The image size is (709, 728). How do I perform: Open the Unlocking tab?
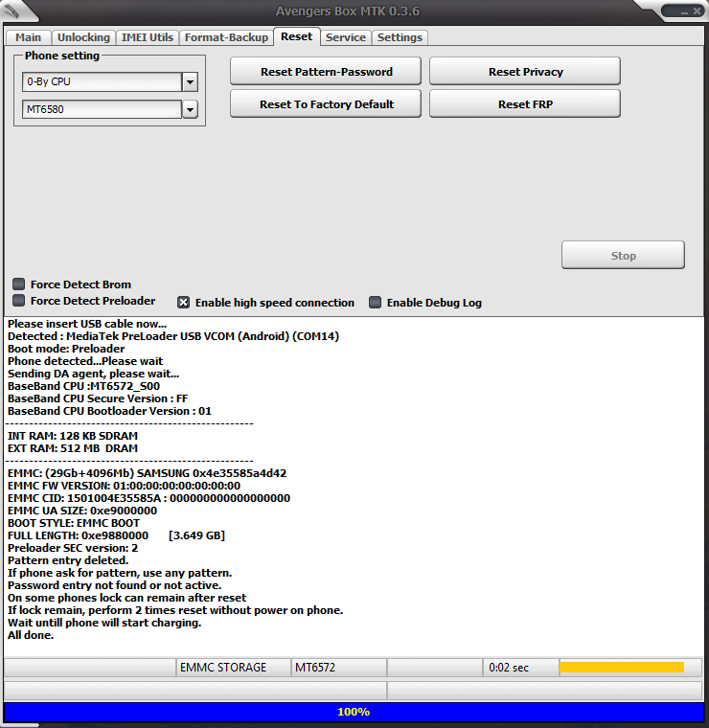coord(83,37)
